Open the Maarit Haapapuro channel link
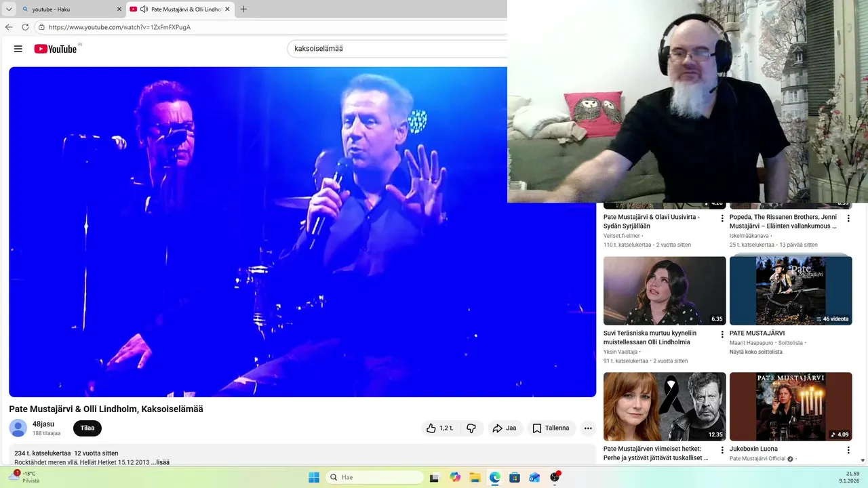Image resolution: width=868 pixels, height=488 pixels. pyautogui.click(x=752, y=343)
